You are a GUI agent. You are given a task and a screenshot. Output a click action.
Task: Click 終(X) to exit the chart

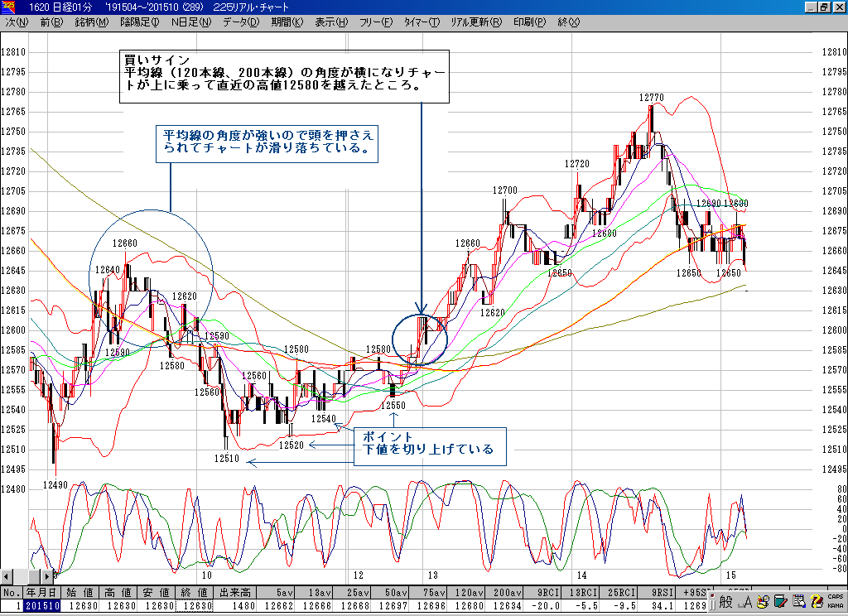tap(569, 22)
